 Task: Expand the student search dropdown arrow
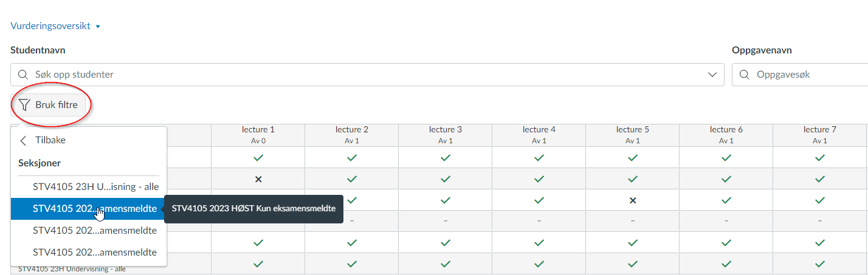pos(712,75)
